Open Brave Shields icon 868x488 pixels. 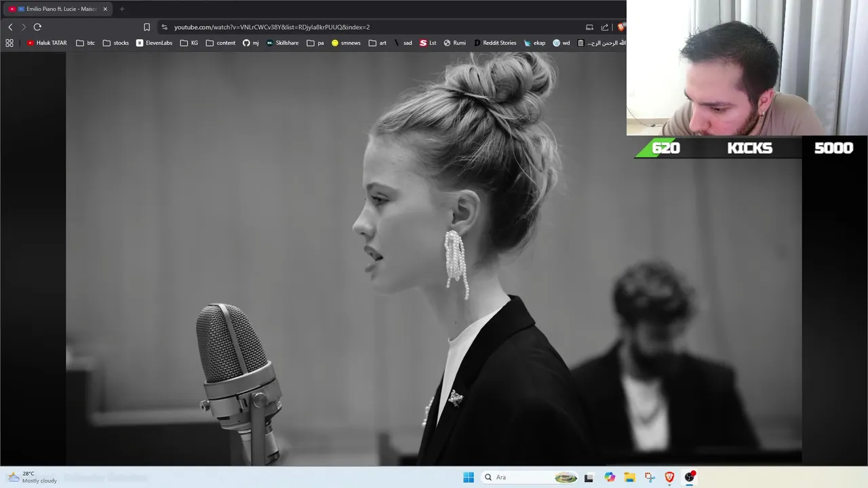[x=620, y=27]
